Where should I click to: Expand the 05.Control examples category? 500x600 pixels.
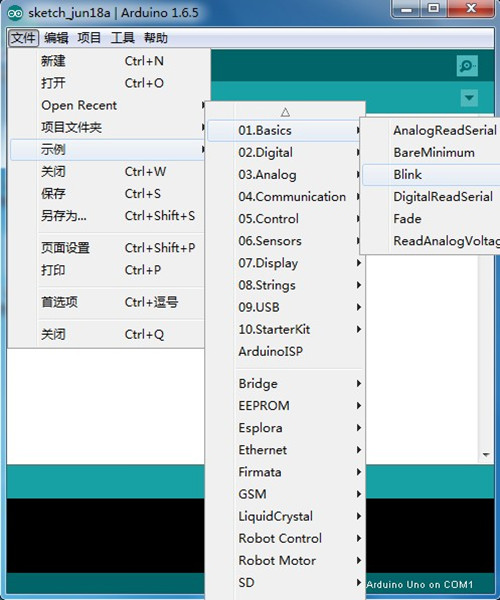[285, 219]
